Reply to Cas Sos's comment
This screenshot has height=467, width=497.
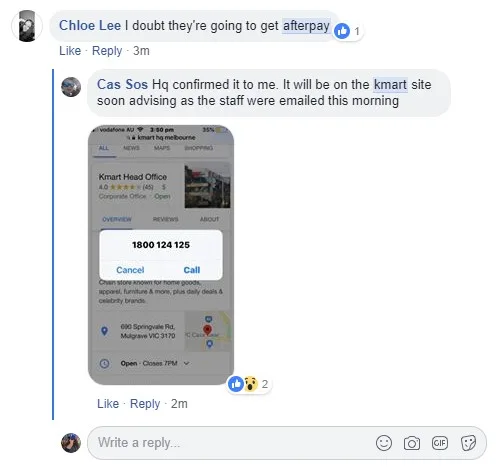(x=145, y=404)
